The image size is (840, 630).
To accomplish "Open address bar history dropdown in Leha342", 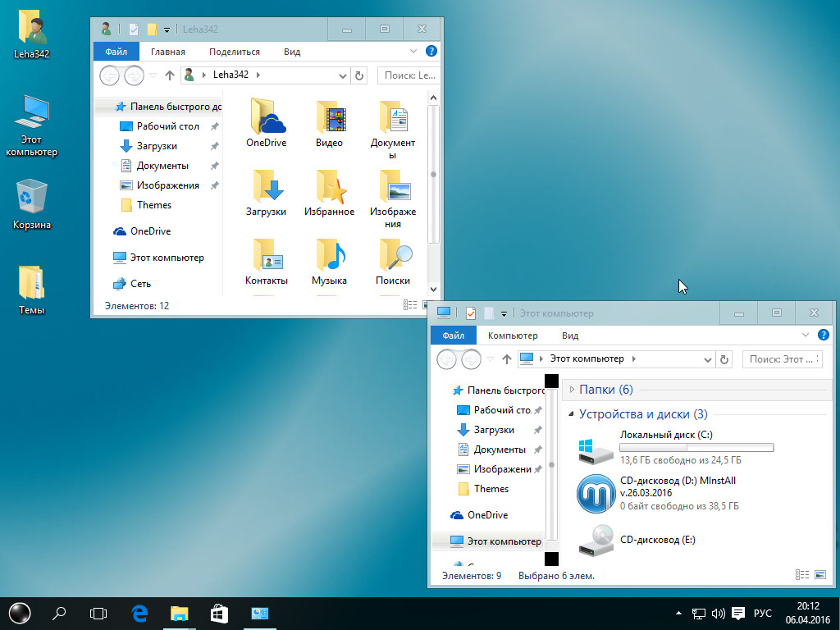I will [x=343, y=75].
